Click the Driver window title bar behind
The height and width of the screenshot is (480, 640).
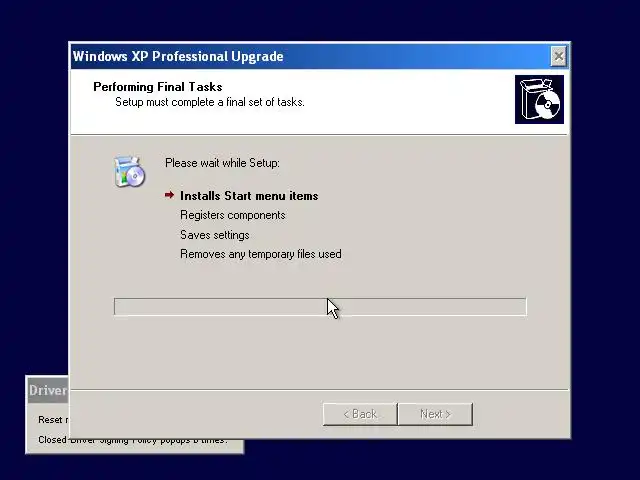[x=48, y=390]
